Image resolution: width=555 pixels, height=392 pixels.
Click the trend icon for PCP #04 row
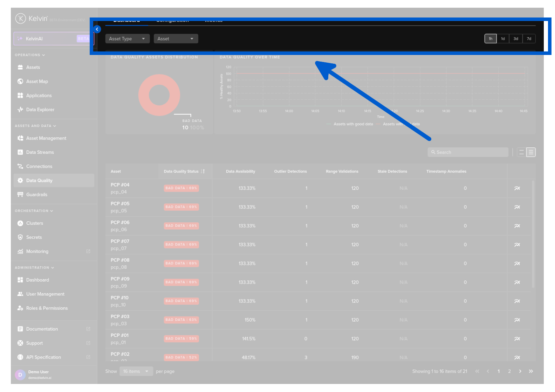coord(517,188)
